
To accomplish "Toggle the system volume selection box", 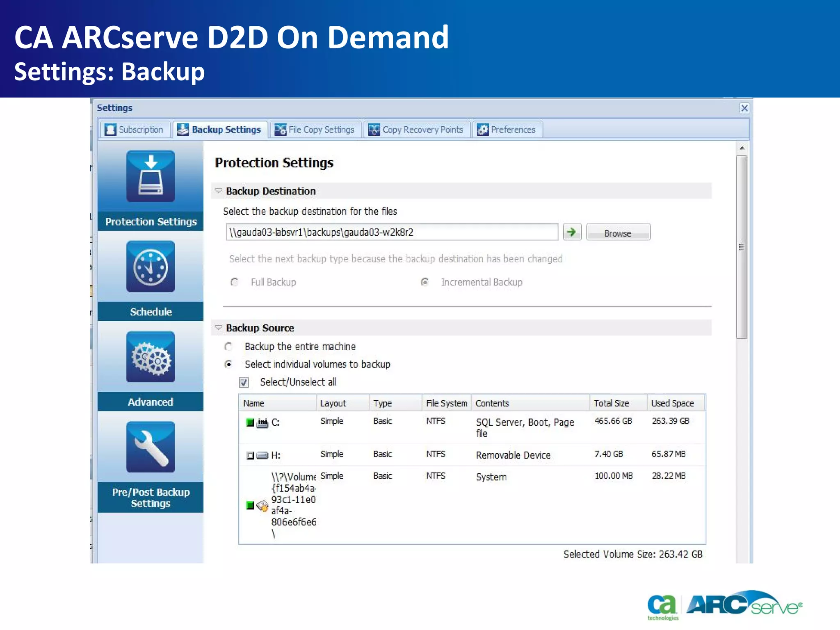I will click(250, 505).
